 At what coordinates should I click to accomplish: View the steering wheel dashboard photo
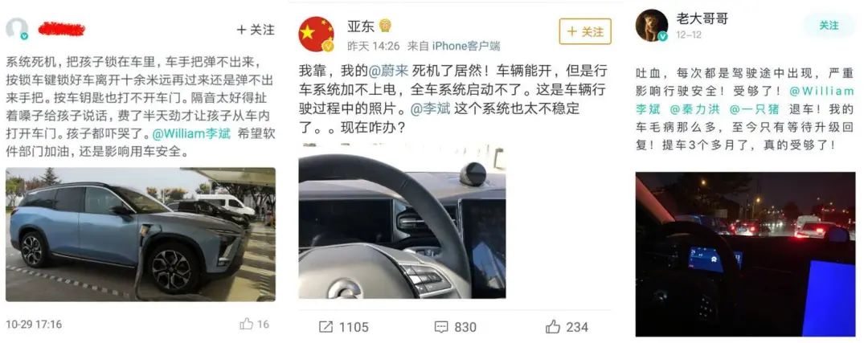[x=402, y=221]
